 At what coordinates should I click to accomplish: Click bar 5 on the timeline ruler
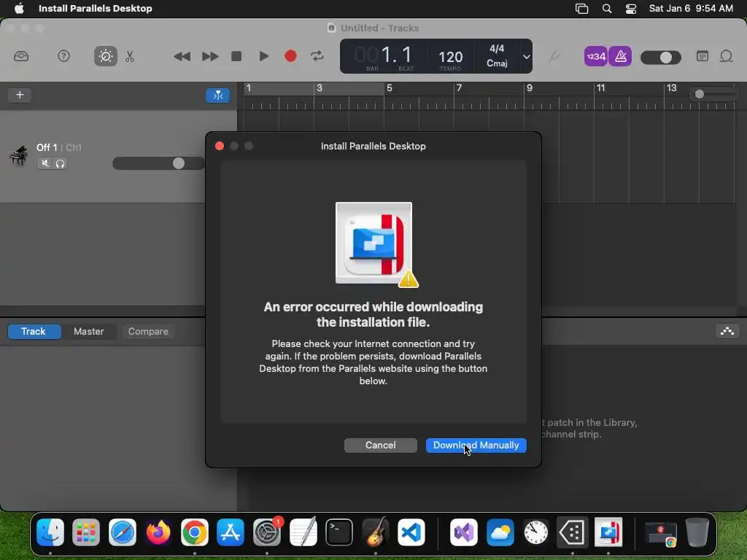[390, 88]
